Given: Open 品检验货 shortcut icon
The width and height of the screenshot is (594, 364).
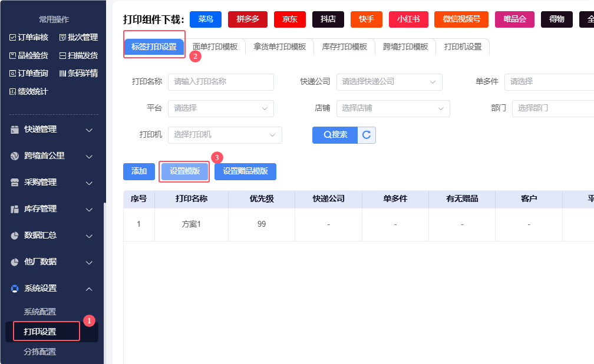Looking at the screenshot, I should (12, 56).
